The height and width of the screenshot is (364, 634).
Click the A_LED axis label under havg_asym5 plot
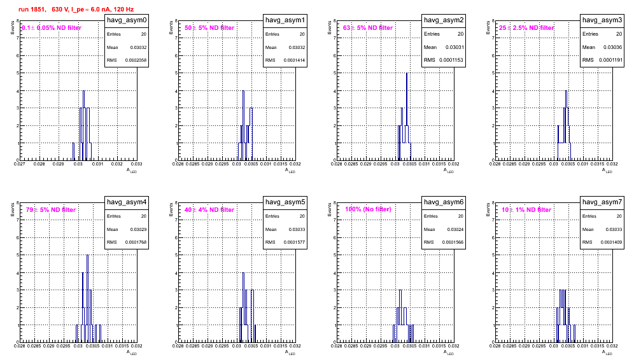pyautogui.click(x=290, y=353)
